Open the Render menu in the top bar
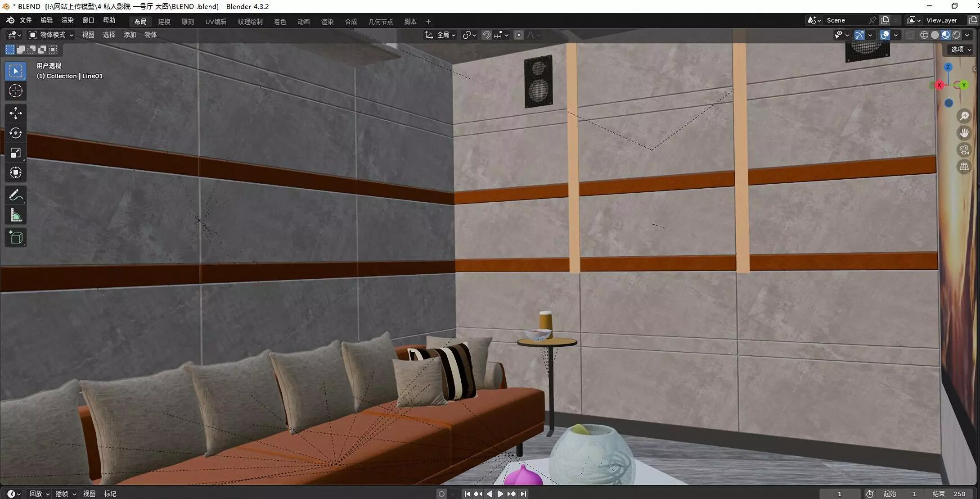The image size is (980, 499). click(67, 20)
